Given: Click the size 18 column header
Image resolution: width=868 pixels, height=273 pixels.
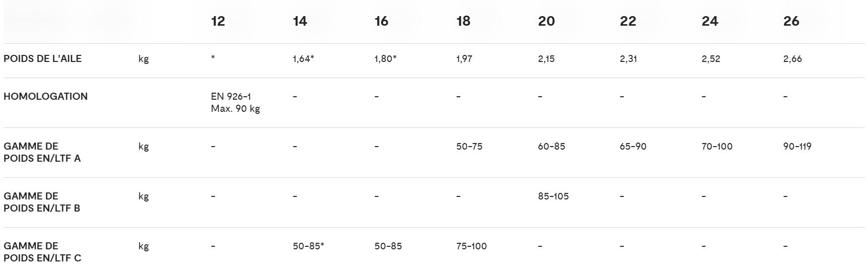Looking at the screenshot, I should pos(463,21).
